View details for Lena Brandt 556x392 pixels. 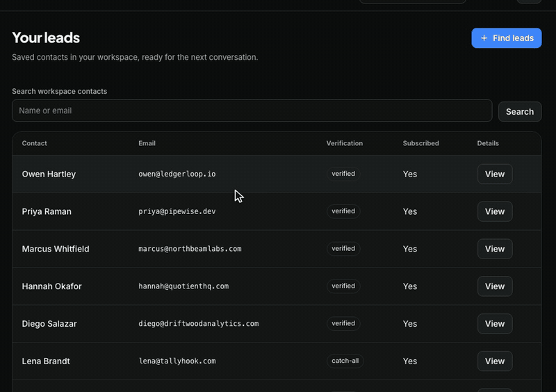coord(495,361)
